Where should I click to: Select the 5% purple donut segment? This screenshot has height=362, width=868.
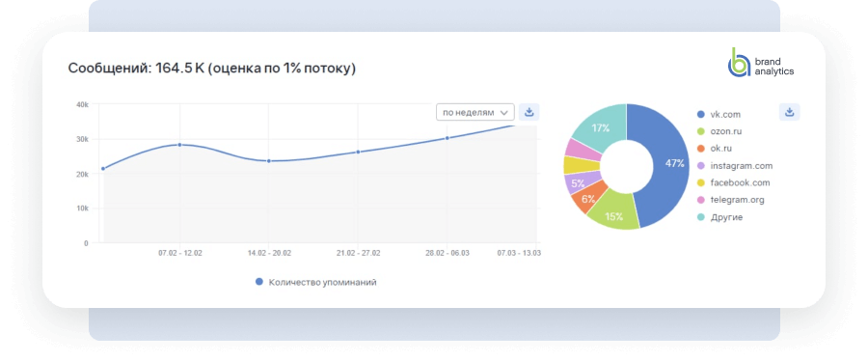(x=579, y=181)
